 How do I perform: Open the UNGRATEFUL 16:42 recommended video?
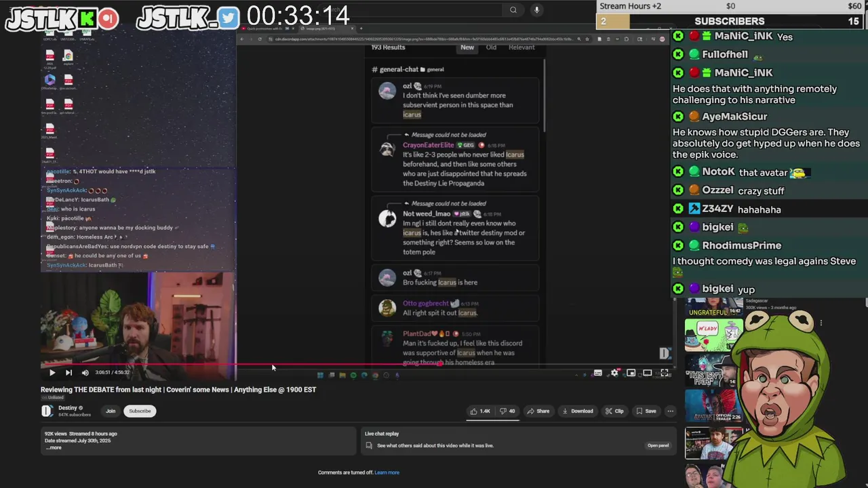click(713, 306)
